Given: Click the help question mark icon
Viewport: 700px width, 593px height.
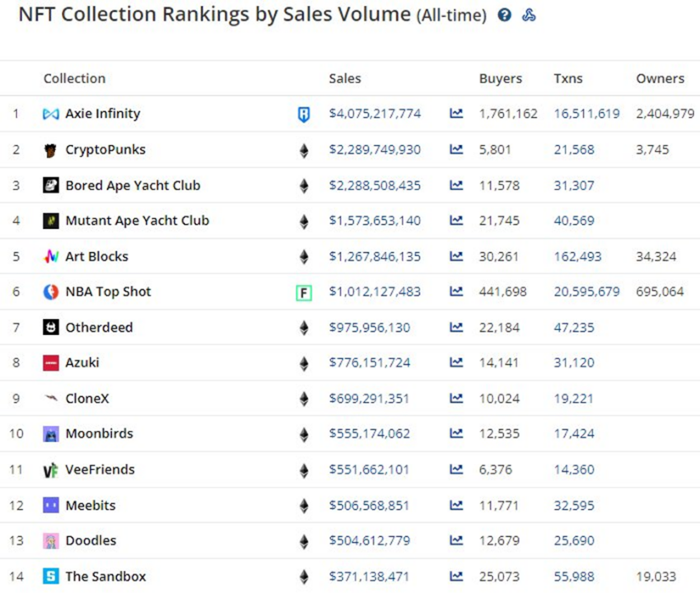Looking at the screenshot, I should (505, 15).
